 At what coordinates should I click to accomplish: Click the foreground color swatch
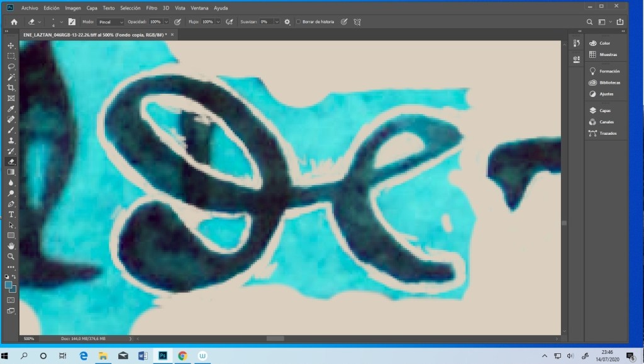[9, 285]
